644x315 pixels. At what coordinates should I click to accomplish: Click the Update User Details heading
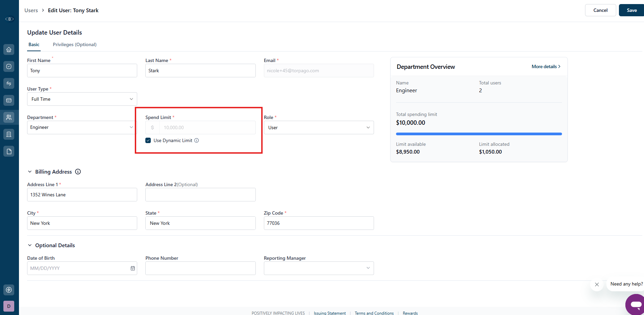(55, 33)
